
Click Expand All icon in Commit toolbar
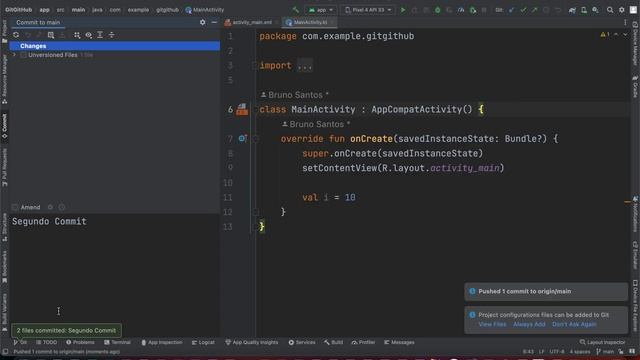pos(100,35)
